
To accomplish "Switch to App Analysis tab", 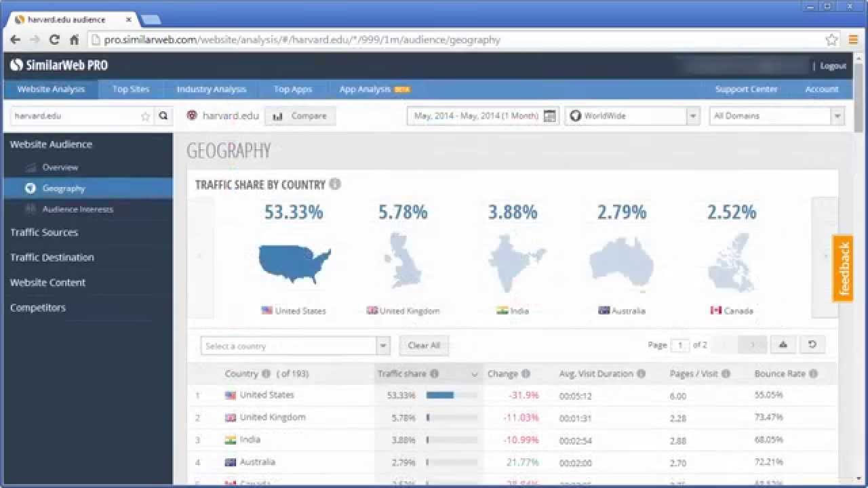I will [375, 89].
